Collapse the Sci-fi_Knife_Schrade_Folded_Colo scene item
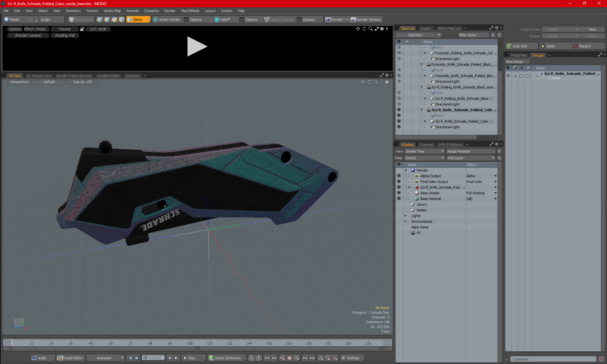 (422, 110)
